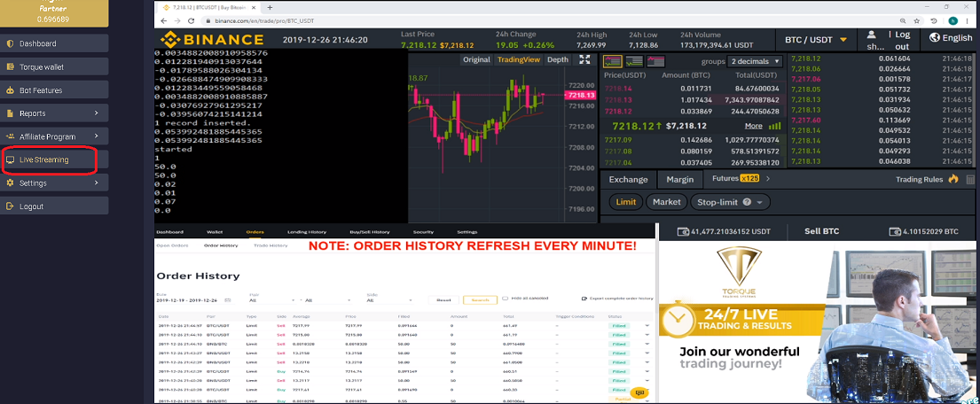Expand the Reports submenu chevron
This screenshot has height=404, width=980.
pyautogui.click(x=97, y=113)
